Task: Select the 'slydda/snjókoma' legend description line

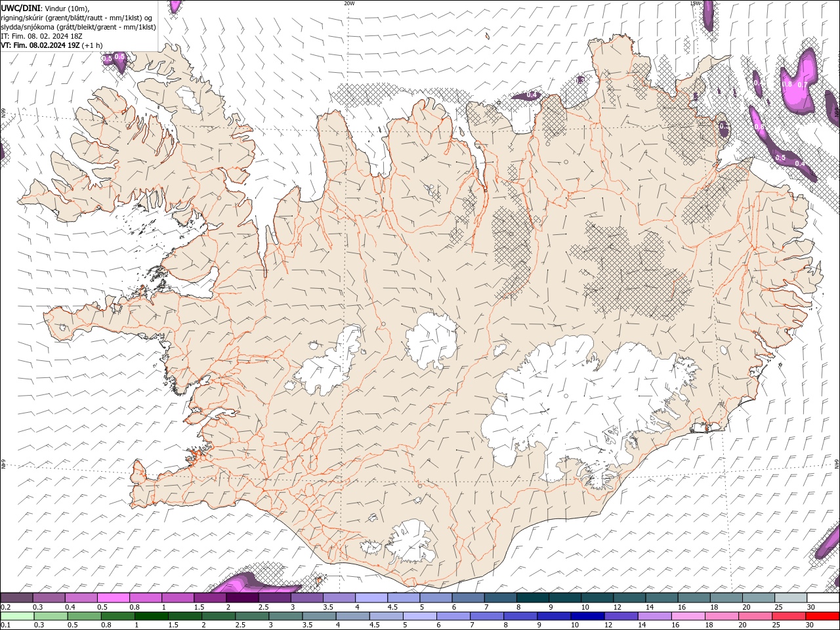Action: 79,27
